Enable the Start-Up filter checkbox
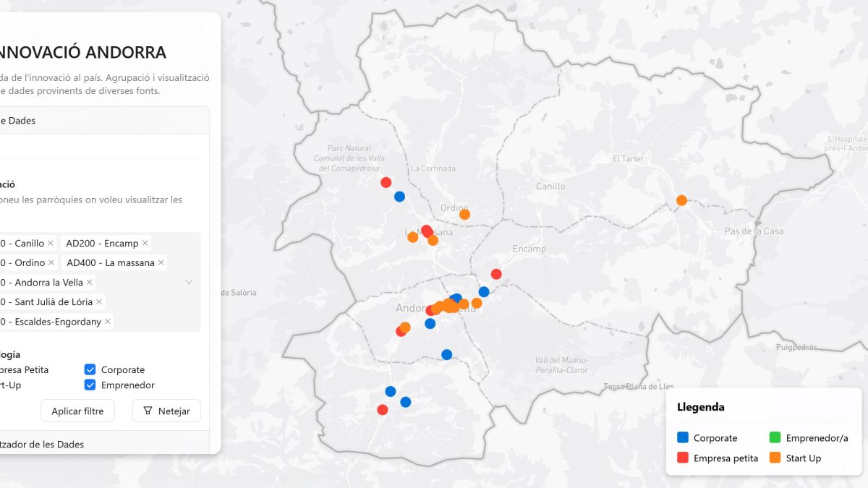Image resolution: width=868 pixels, height=488 pixels. [x=6, y=385]
